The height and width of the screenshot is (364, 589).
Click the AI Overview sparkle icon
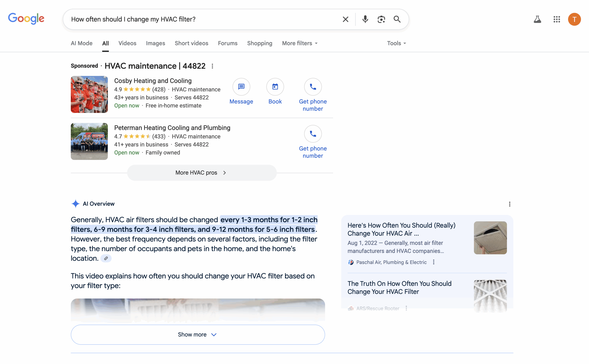coord(75,204)
